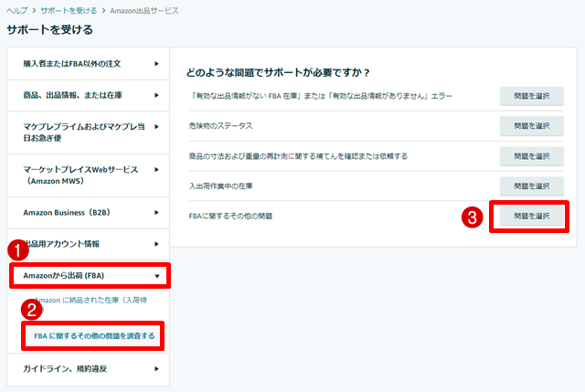The image size is (585, 392).
Task: Click サポートを受ける breadcrumb link
Action: (x=67, y=10)
